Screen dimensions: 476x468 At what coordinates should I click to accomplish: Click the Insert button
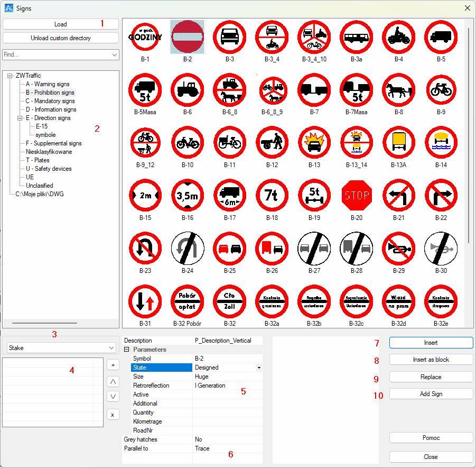tap(431, 343)
